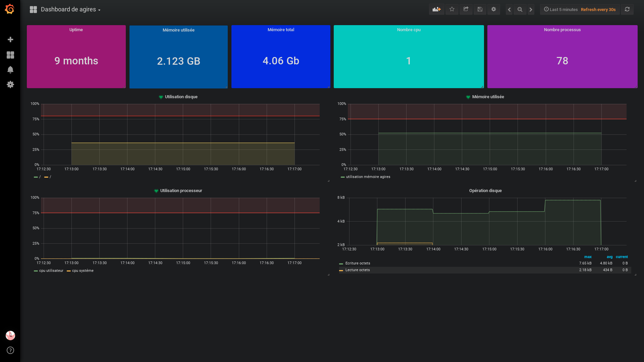
Task: Open the Alerting bell icon
Action: pyautogui.click(x=10, y=70)
